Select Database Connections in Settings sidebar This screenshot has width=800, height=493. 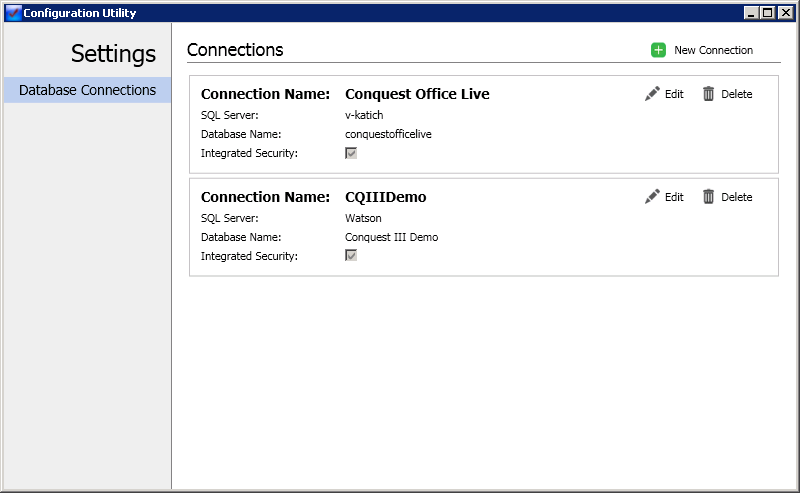(87, 90)
